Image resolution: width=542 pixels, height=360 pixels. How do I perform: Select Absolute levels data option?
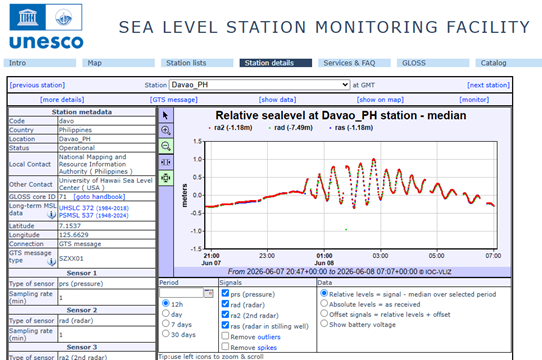pyautogui.click(x=324, y=303)
